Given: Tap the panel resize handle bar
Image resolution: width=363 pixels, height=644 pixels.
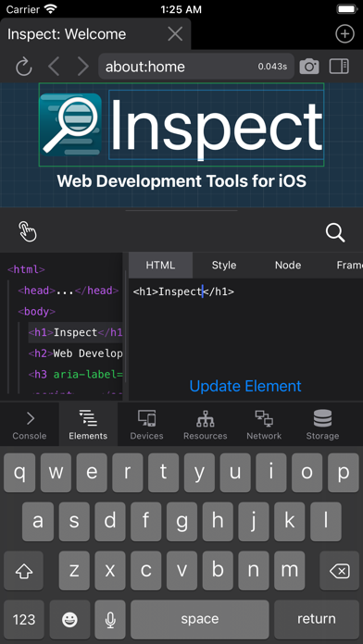Looking at the screenshot, I should click(x=181, y=210).
